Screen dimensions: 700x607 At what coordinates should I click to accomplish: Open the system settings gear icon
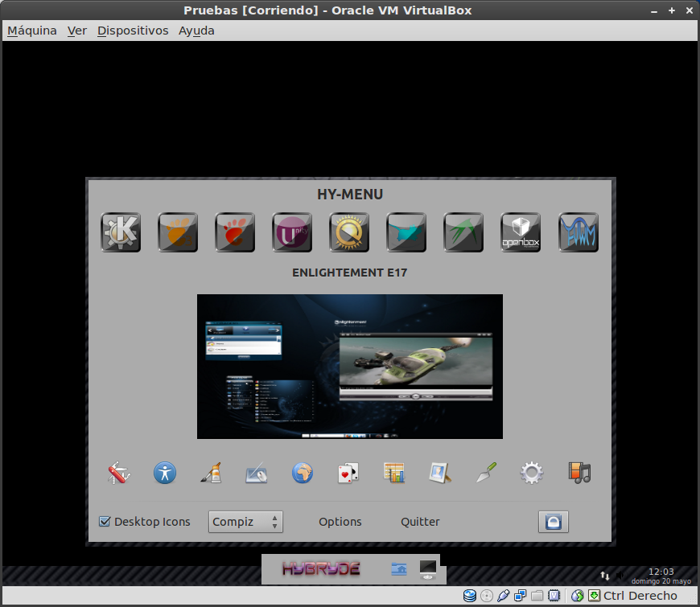531,474
